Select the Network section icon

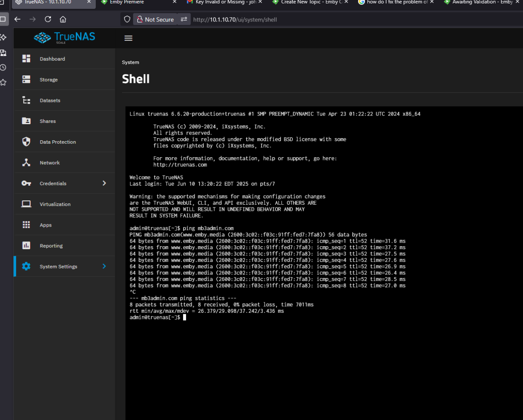(26, 163)
